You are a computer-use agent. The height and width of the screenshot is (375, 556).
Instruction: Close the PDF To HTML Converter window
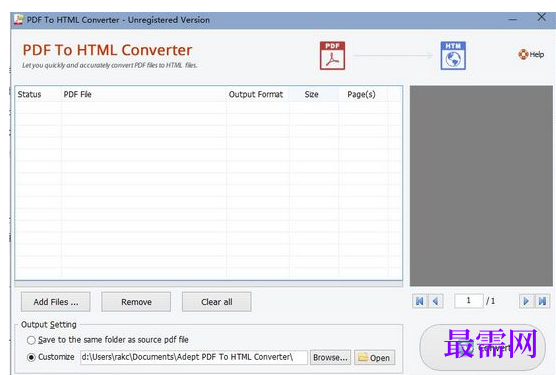[x=541, y=17]
